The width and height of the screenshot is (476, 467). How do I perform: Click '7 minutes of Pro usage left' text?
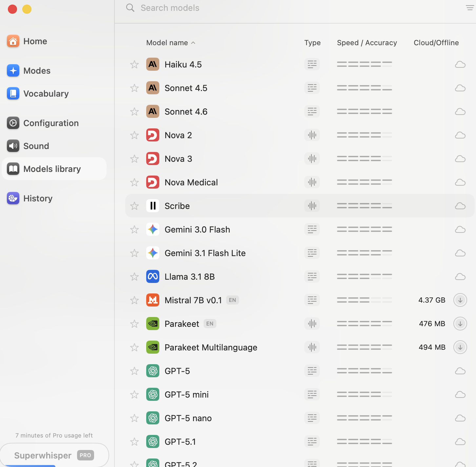pyautogui.click(x=54, y=435)
